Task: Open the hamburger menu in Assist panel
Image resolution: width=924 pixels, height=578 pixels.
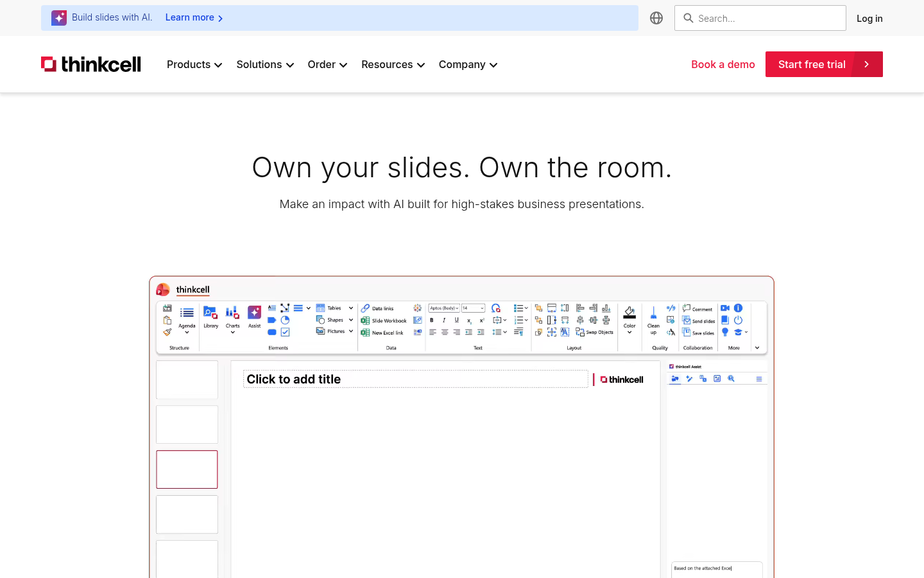Action: point(759,379)
